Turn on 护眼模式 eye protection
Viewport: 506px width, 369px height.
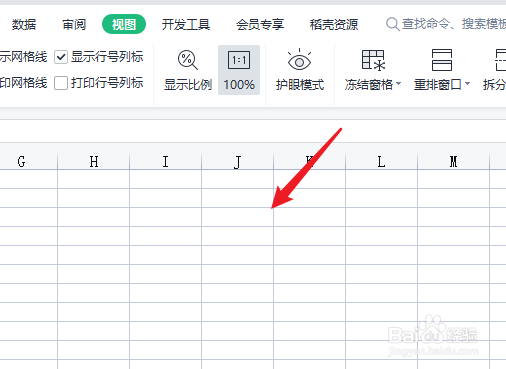tap(300, 70)
